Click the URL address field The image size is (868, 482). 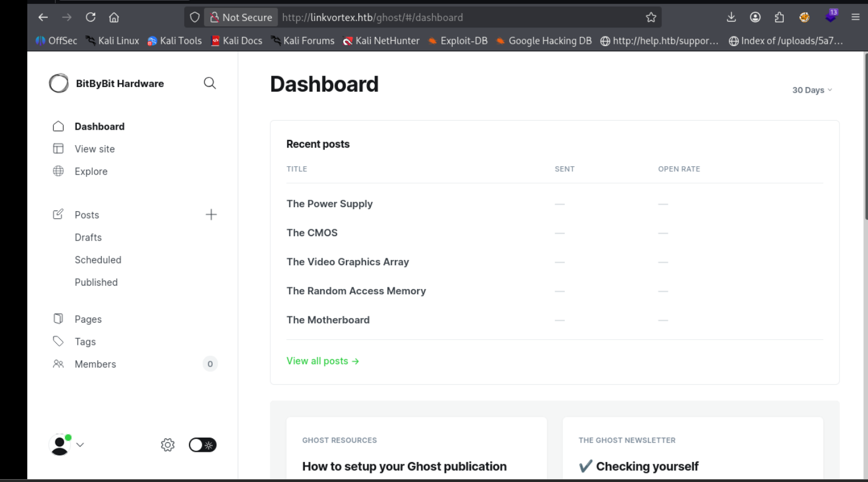click(455, 18)
